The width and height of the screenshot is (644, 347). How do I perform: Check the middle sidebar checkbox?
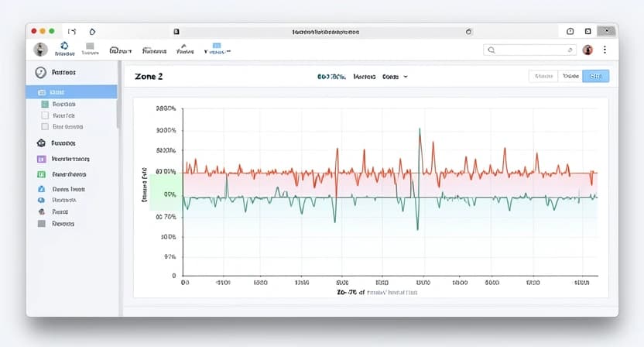(x=45, y=115)
